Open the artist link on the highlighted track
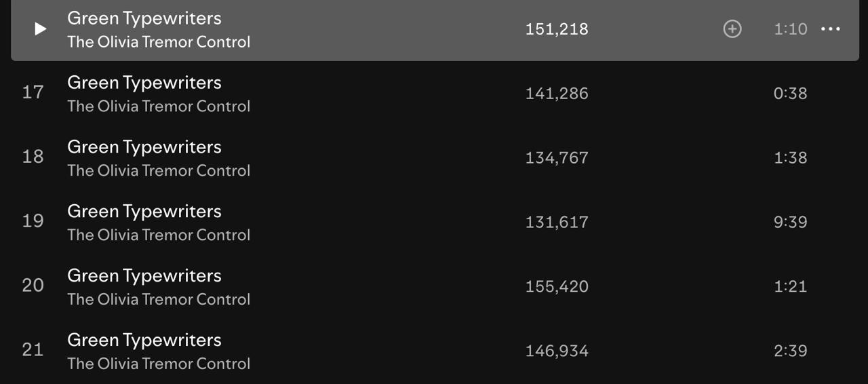 [159, 42]
